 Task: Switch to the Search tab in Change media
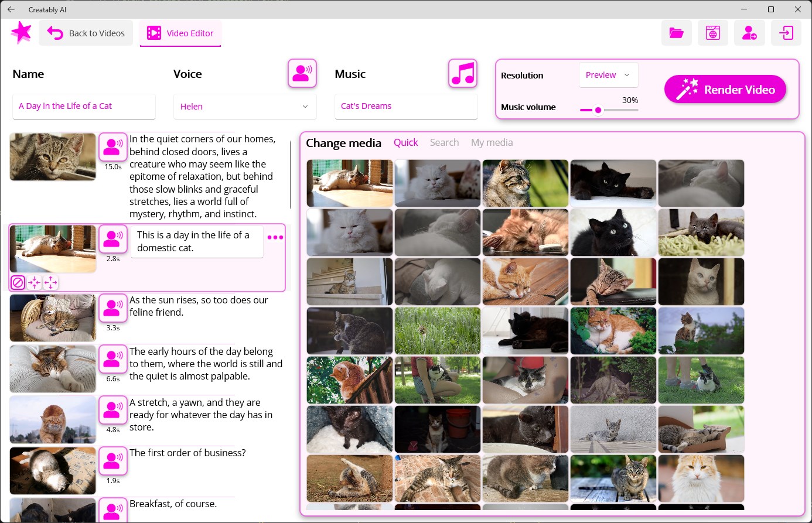point(444,142)
